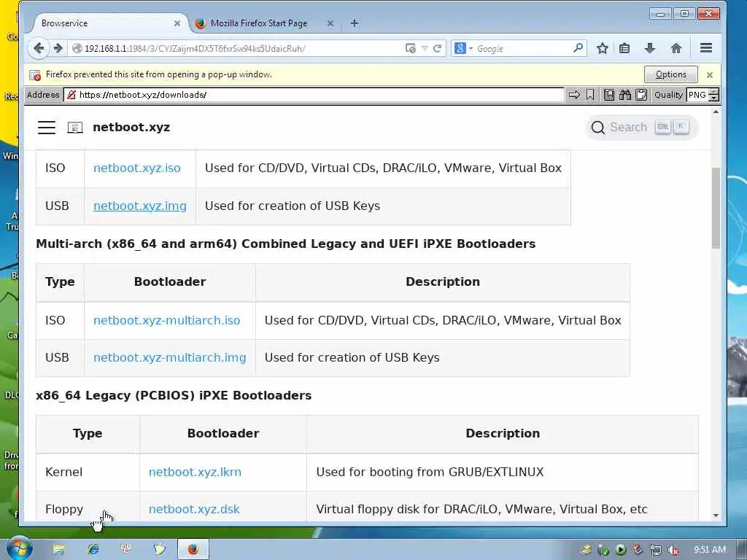Click the 9:51 AM taskbar clock
Screen dimensions: 747x560
[x=710, y=550]
